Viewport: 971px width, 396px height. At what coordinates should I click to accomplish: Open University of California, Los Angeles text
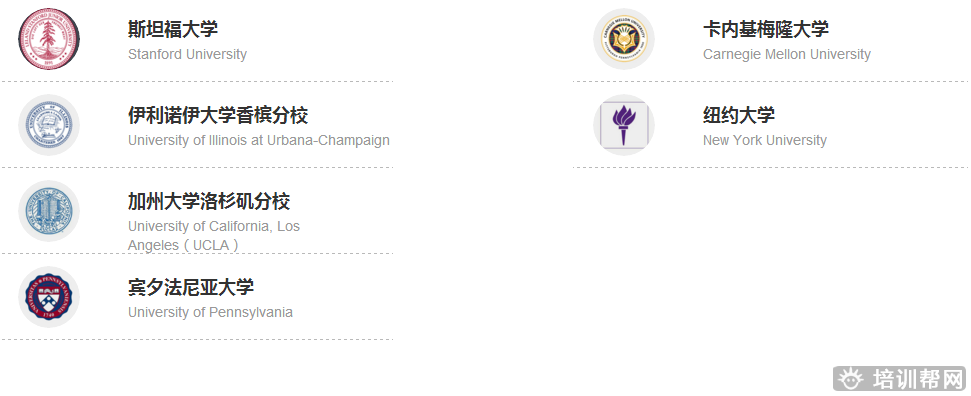(214, 235)
